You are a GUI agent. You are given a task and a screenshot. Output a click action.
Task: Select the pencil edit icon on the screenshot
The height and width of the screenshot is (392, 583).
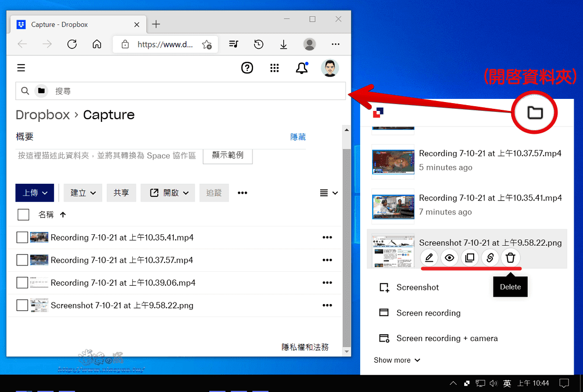(429, 258)
